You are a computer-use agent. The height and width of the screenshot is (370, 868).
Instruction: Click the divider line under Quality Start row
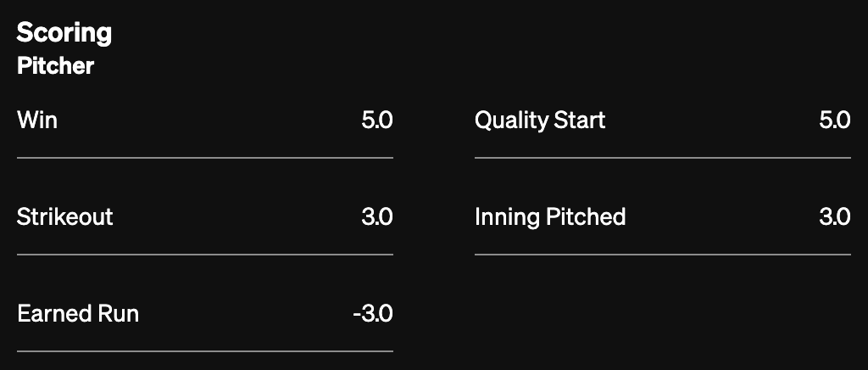pos(663,158)
